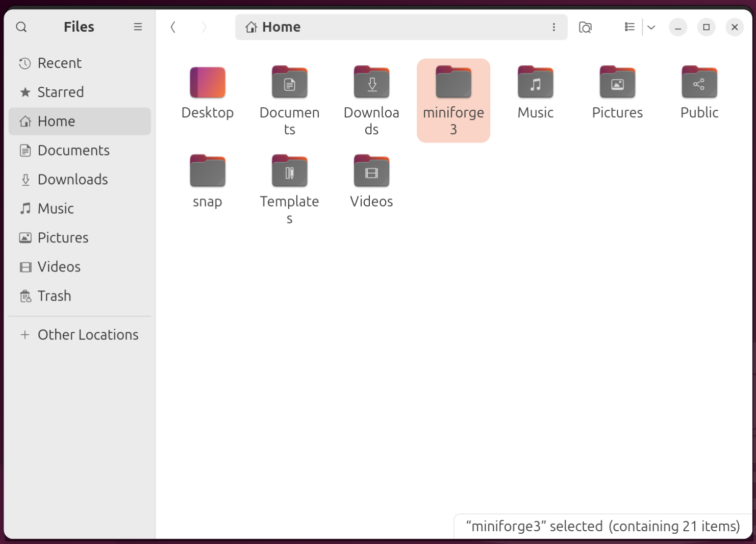Open Videos in the sidebar

pyautogui.click(x=80, y=267)
